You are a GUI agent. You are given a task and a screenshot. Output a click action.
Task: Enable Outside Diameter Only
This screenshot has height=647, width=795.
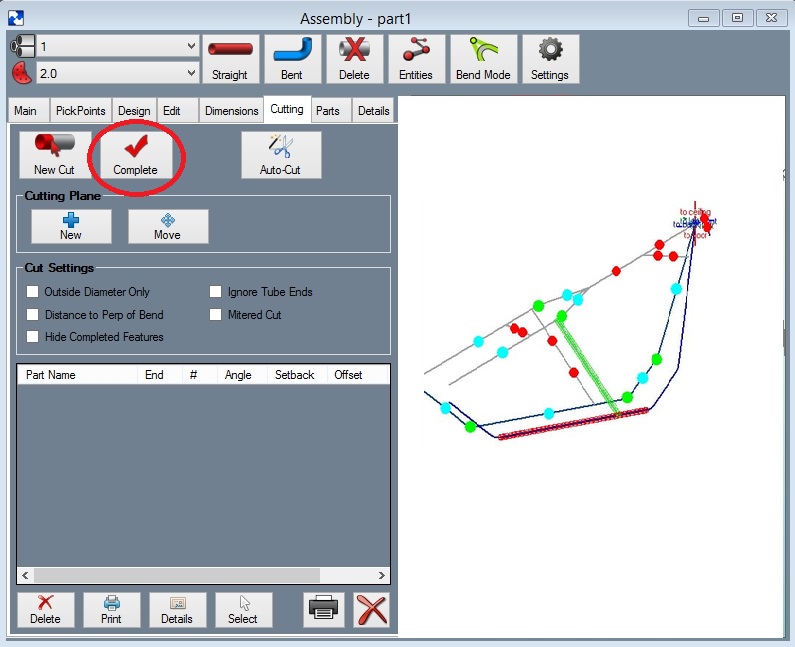coord(33,292)
